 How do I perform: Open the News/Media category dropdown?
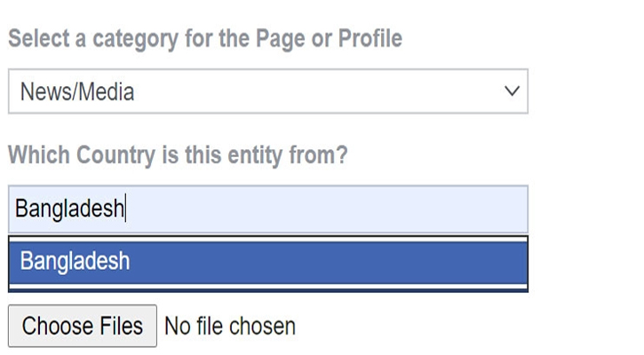(267, 91)
